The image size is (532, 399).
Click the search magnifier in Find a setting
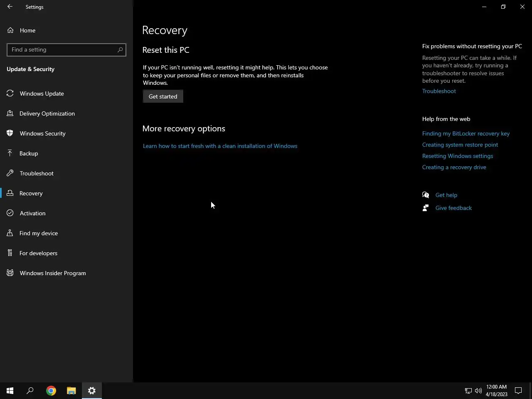(120, 49)
